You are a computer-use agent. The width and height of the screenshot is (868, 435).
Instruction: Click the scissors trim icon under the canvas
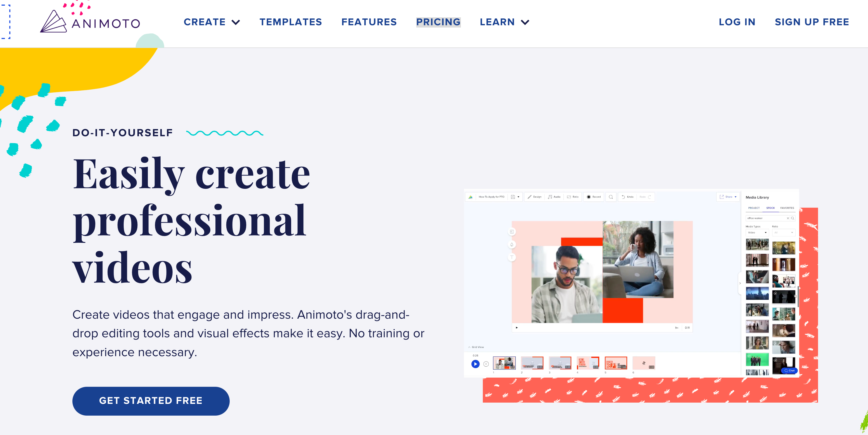[x=677, y=328]
